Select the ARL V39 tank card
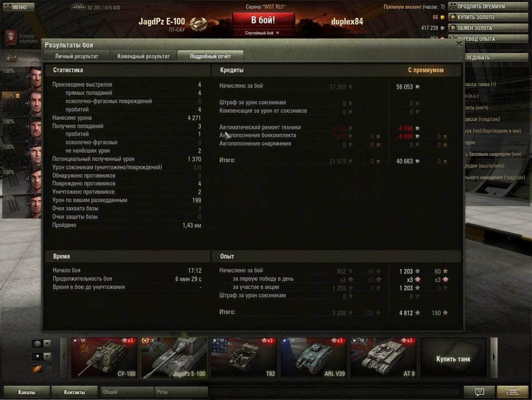 [x=314, y=358]
